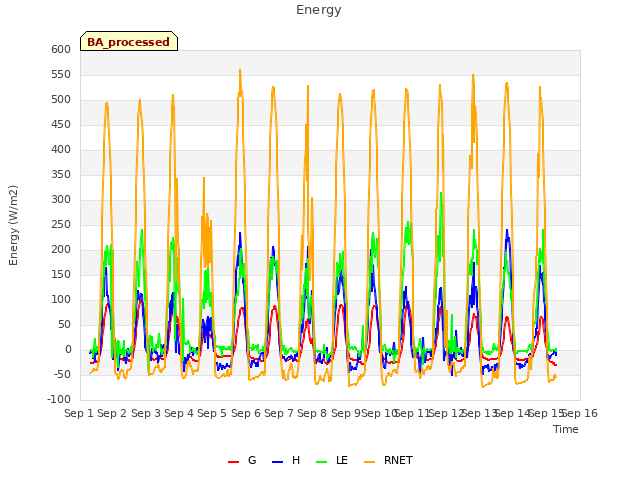Click the blue H legend swatch
This screenshot has height=480, width=640.
277,461
